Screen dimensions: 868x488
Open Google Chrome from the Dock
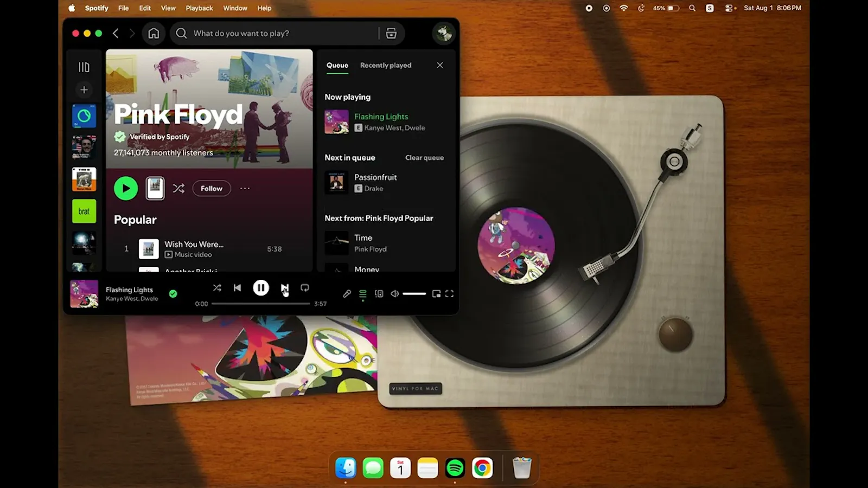coord(482,468)
